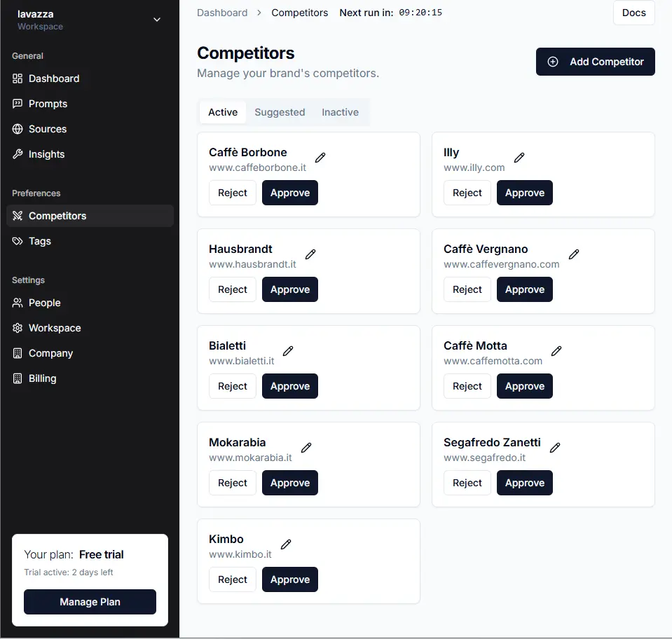The width and height of the screenshot is (672, 639).
Task: Click the www.kimbo.it URL text
Action: 240,554
